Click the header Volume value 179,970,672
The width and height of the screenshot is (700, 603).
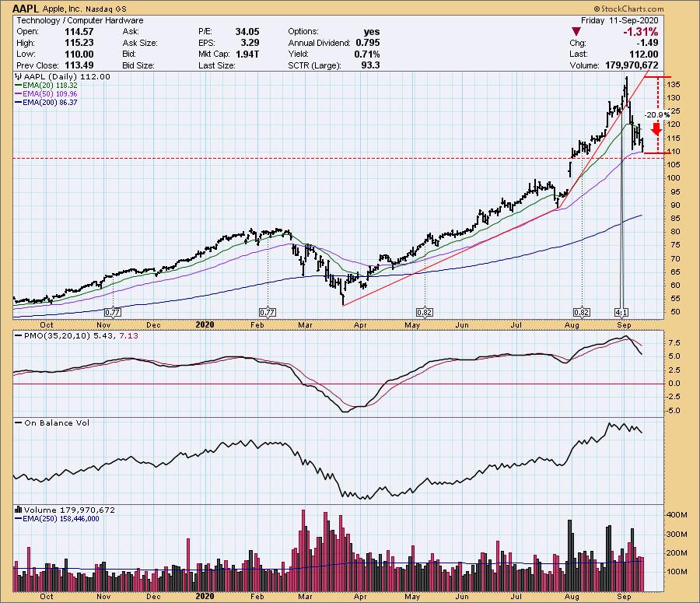pyautogui.click(x=632, y=65)
